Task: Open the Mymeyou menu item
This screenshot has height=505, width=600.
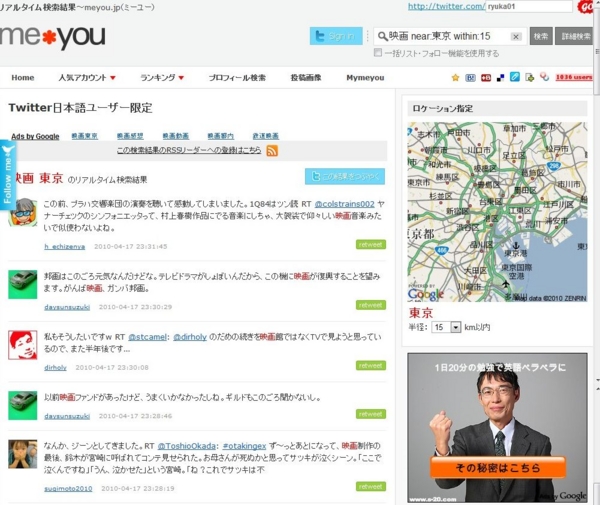Action: (365, 78)
